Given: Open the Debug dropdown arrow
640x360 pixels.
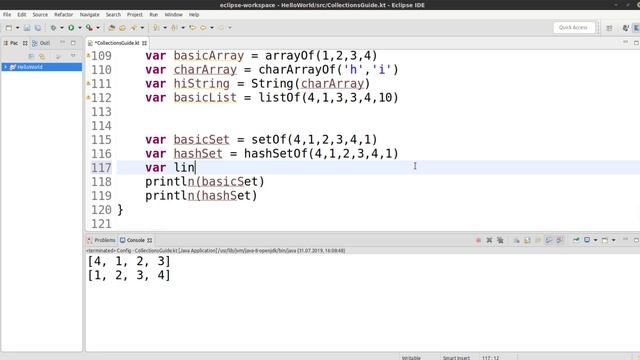Looking at the screenshot, I should tap(62, 28).
